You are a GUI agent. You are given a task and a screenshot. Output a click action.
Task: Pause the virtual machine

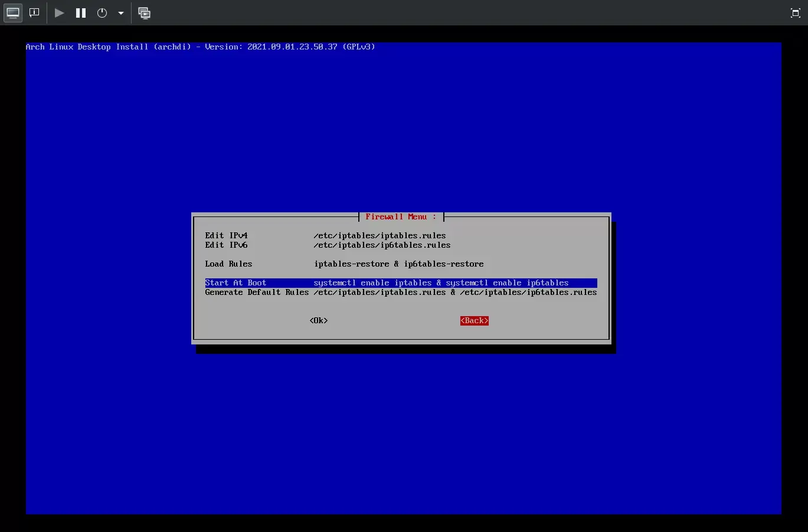[81, 13]
